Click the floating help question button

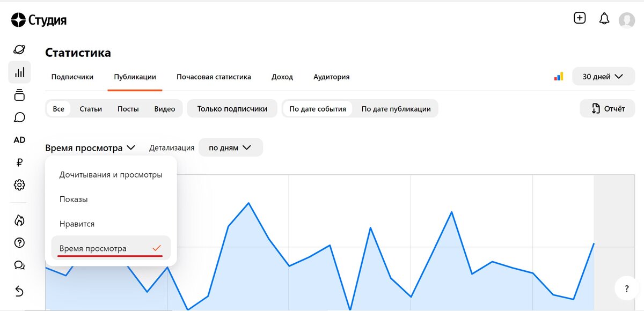pyautogui.click(x=626, y=288)
